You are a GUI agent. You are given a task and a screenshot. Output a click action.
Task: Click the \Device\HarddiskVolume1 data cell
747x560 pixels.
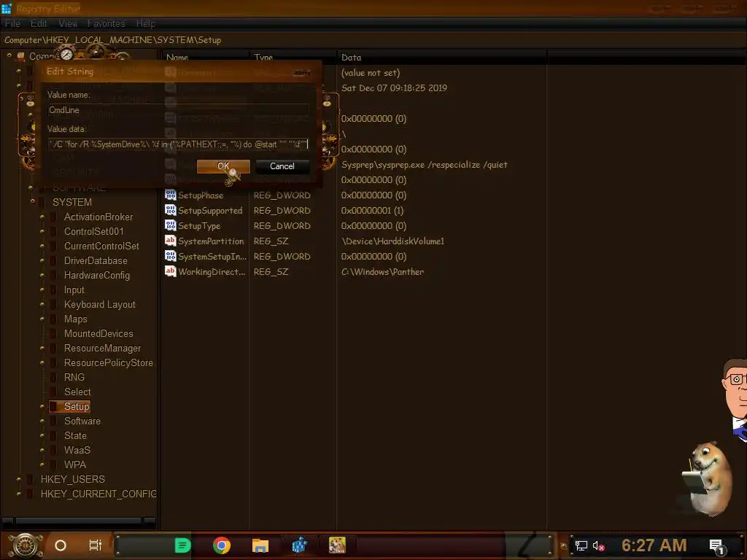(392, 241)
